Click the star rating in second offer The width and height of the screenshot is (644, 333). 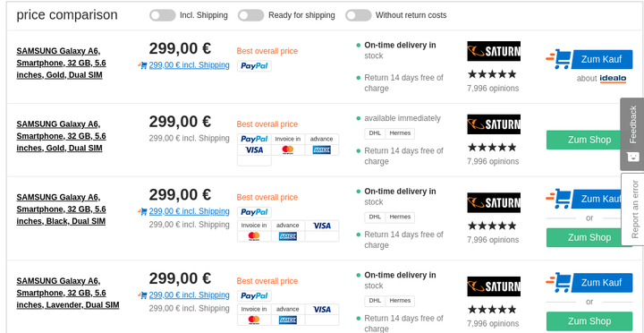pos(492,147)
